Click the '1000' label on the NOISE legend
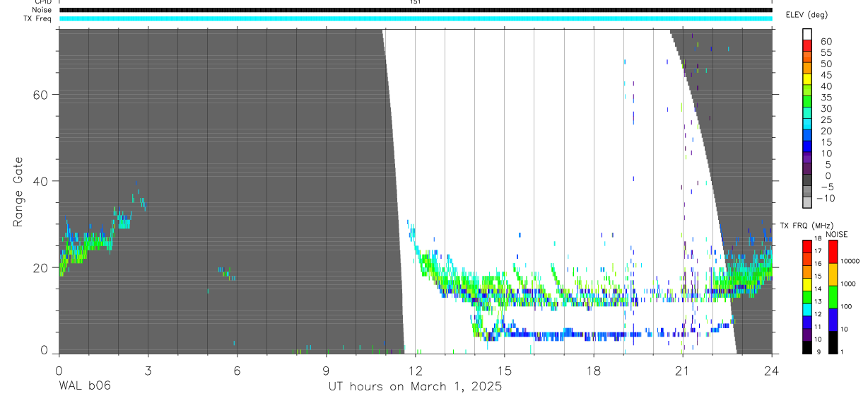This screenshot has height=401, width=868. pyautogui.click(x=848, y=284)
